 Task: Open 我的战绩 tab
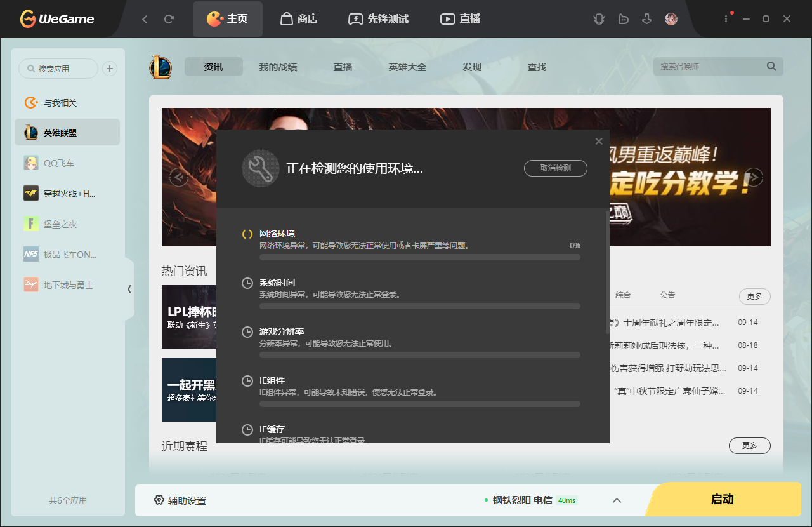pyautogui.click(x=278, y=67)
